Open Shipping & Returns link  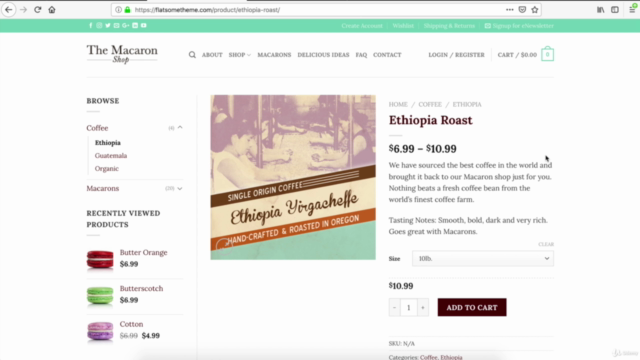[x=449, y=26]
